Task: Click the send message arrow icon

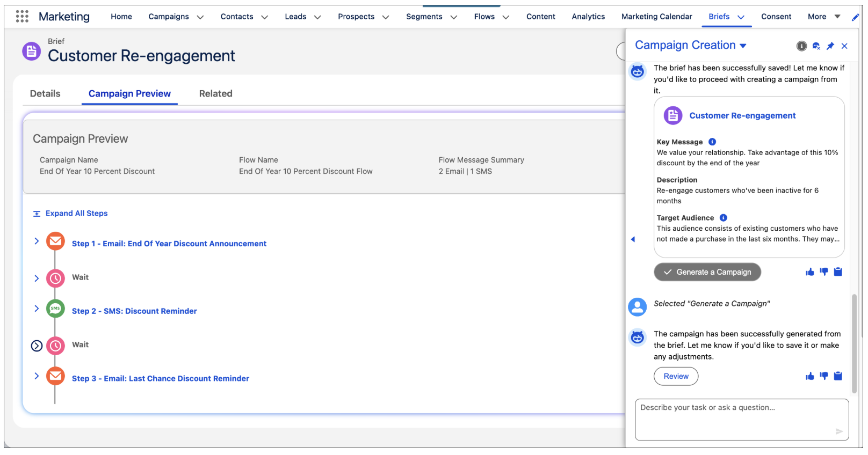Action: pyautogui.click(x=839, y=431)
